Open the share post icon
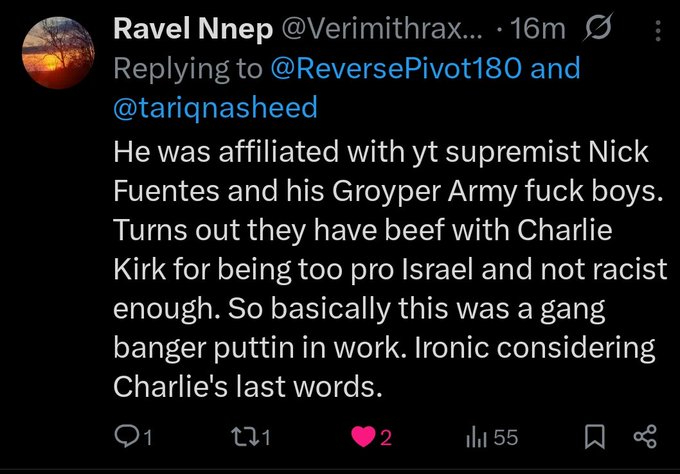This screenshot has width=680, height=474. (x=645, y=437)
